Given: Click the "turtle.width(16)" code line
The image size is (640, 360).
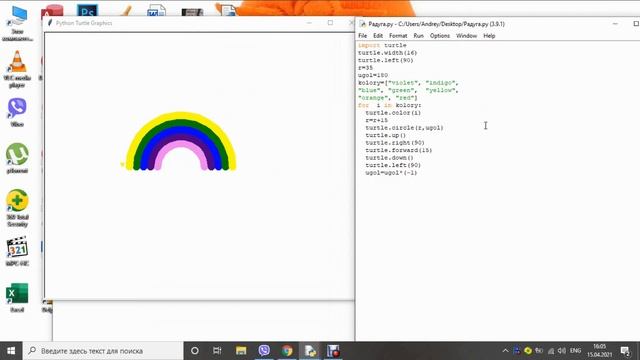Looking at the screenshot, I should click(x=387, y=53).
